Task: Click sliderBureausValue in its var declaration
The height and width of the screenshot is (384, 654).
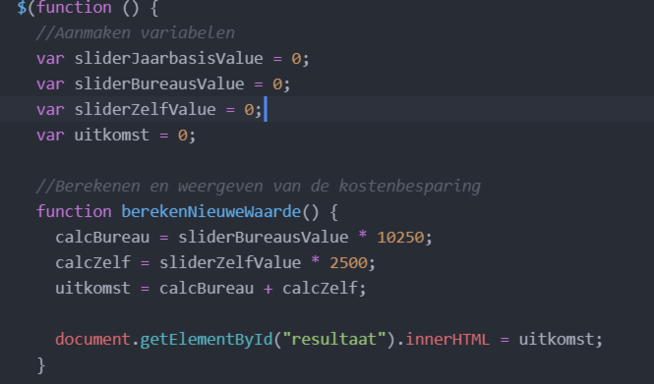Action: [x=159, y=84]
